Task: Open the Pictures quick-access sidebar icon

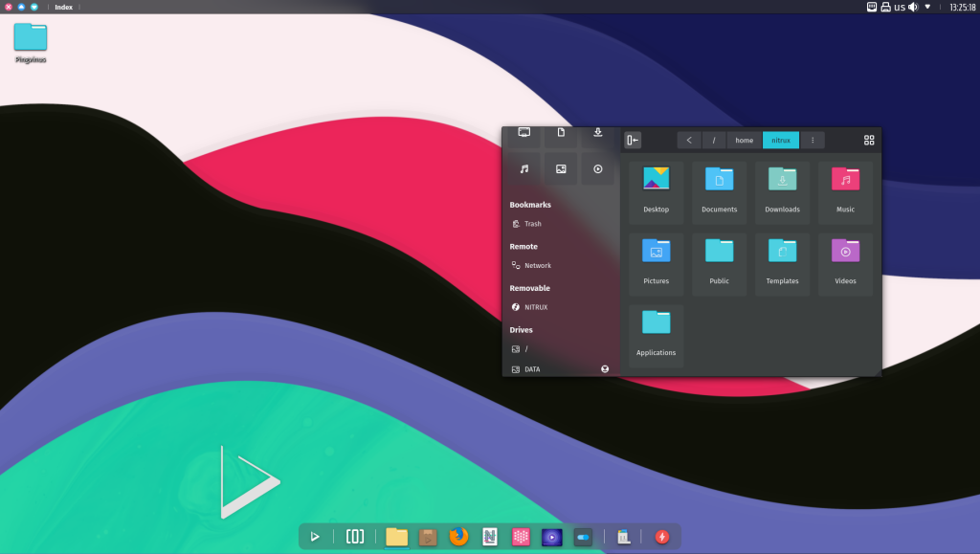Action: pyautogui.click(x=561, y=168)
